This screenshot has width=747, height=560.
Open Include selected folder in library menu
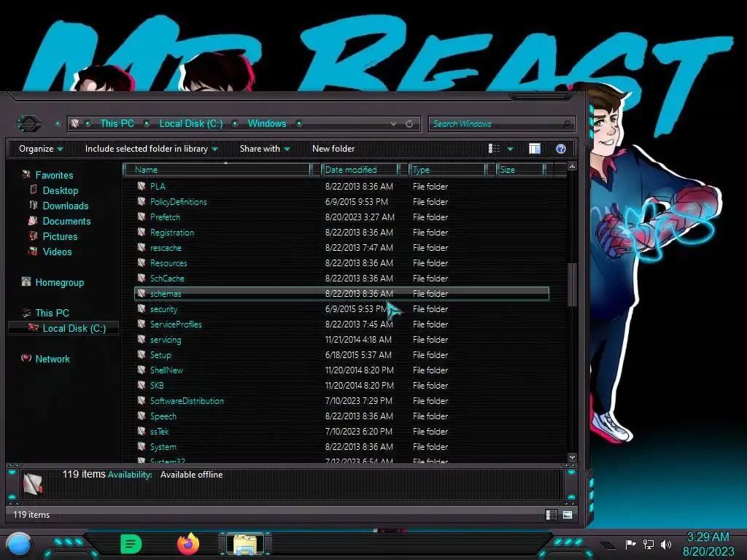click(152, 149)
